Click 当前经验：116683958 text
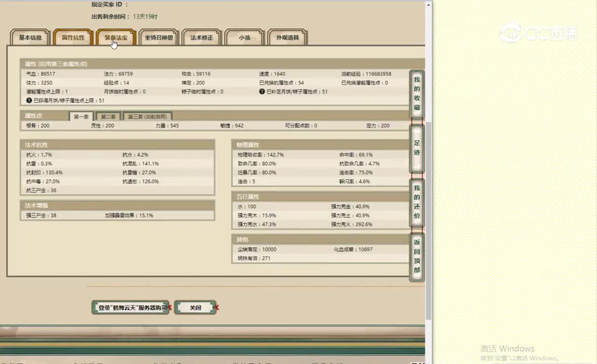This screenshot has height=364, width=597. [x=366, y=74]
